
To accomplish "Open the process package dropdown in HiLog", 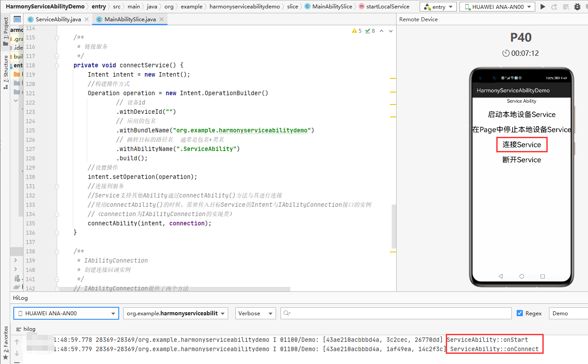I will click(175, 313).
